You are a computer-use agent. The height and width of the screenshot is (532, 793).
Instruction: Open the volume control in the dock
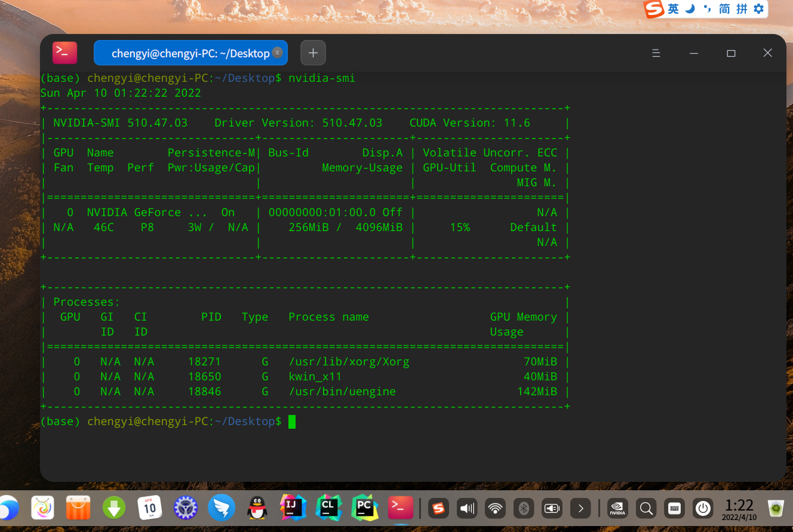coord(467,509)
